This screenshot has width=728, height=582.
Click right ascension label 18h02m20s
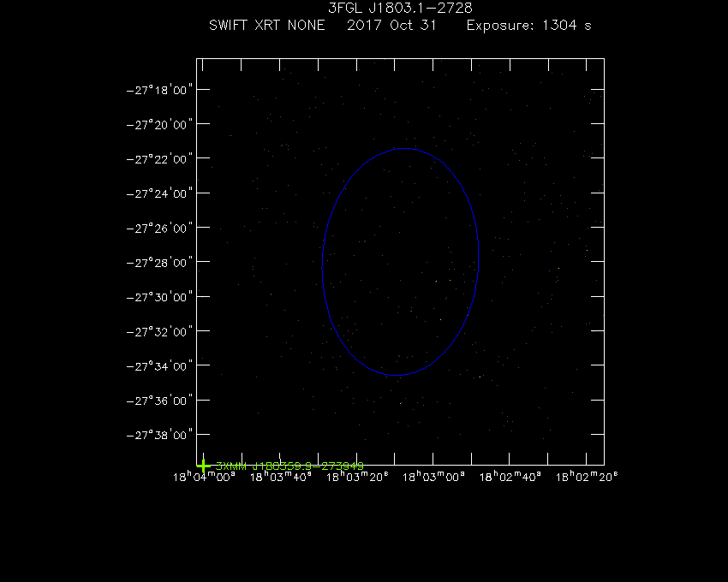(587, 477)
